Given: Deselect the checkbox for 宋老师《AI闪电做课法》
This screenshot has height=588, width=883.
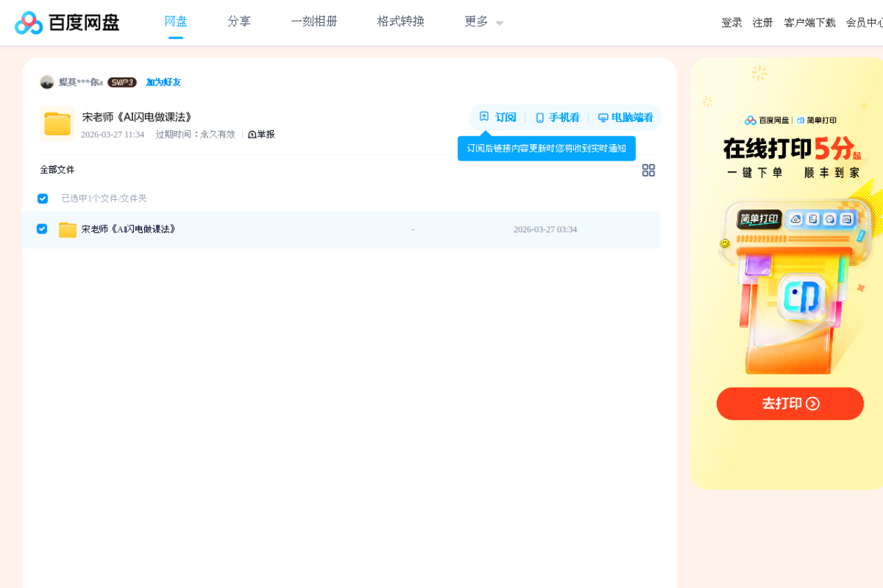Looking at the screenshot, I should click(42, 229).
